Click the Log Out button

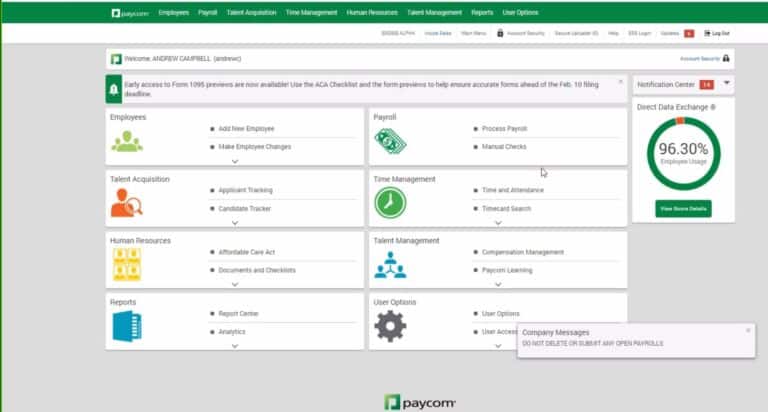tap(716, 34)
